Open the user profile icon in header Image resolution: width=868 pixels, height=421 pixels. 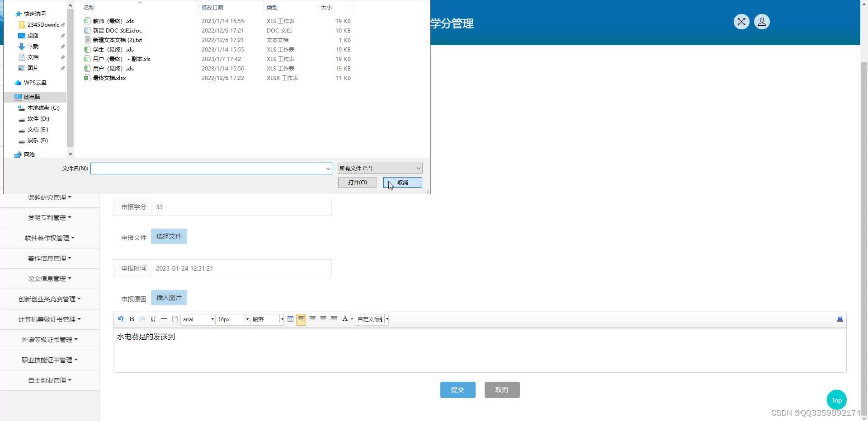[762, 22]
